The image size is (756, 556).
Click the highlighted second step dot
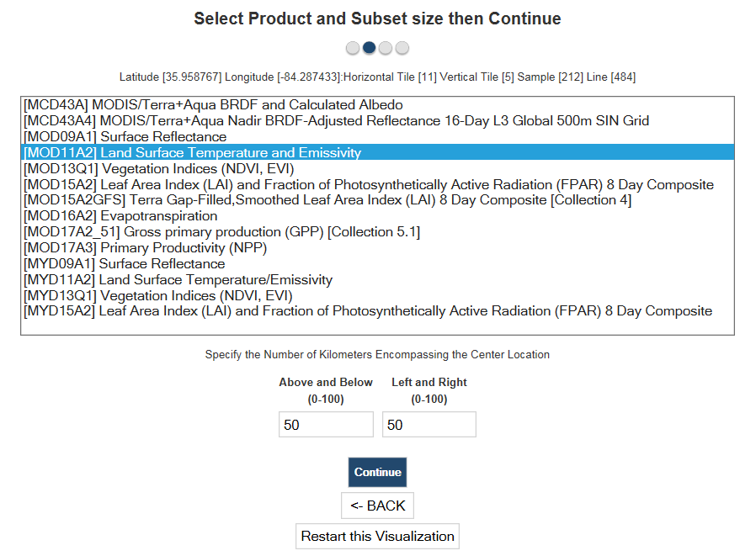tap(369, 48)
